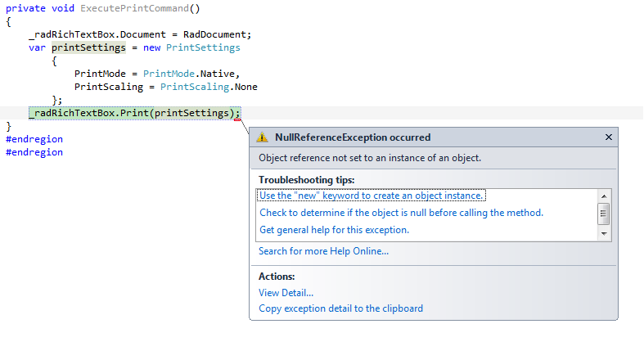Click the ExecutePrintCommand method name

point(133,8)
